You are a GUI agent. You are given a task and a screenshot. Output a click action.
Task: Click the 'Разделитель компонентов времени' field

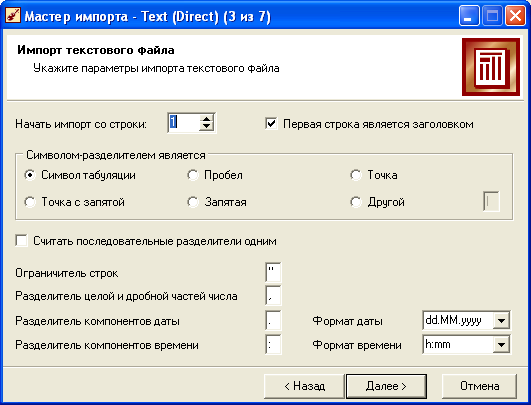pos(273,345)
